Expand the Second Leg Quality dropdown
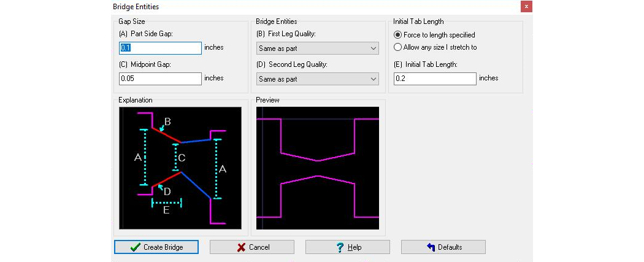The height and width of the screenshot is (262, 644). coord(317,79)
